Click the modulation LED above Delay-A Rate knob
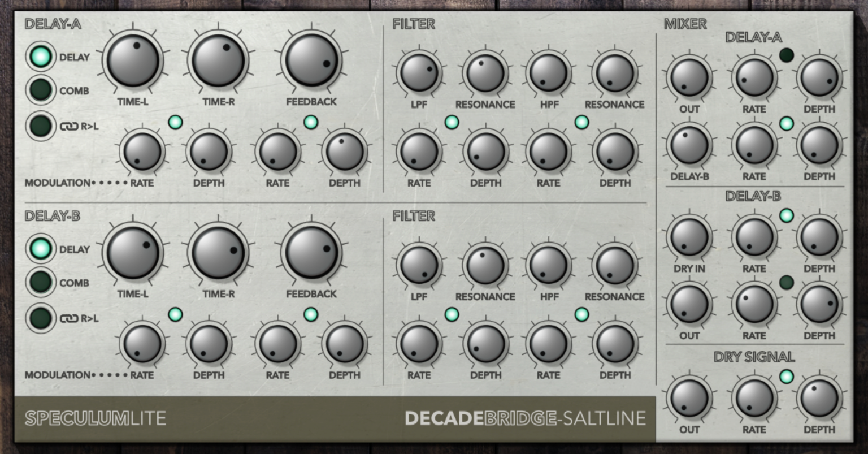Viewport: 868px width, 454px height. [x=175, y=122]
